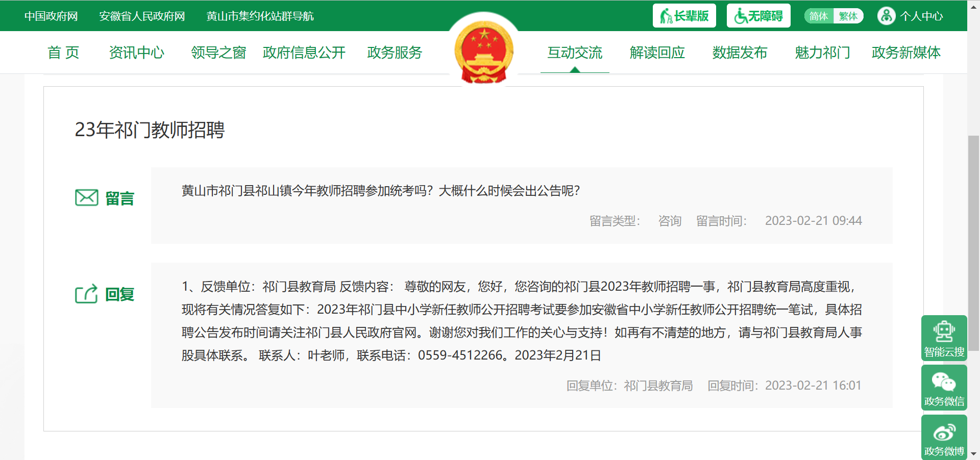Open the 政府信息公开 menu
The image size is (980, 460).
(x=304, y=53)
